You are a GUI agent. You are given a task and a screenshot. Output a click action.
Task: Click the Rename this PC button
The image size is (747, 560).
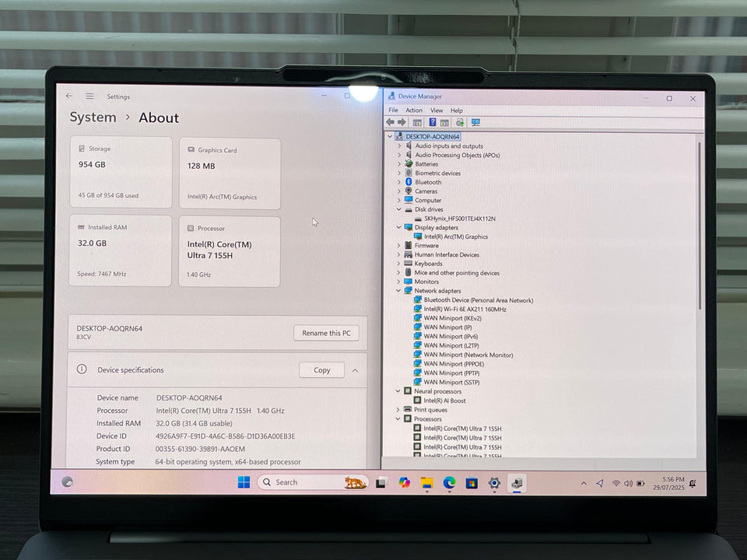(326, 333)
